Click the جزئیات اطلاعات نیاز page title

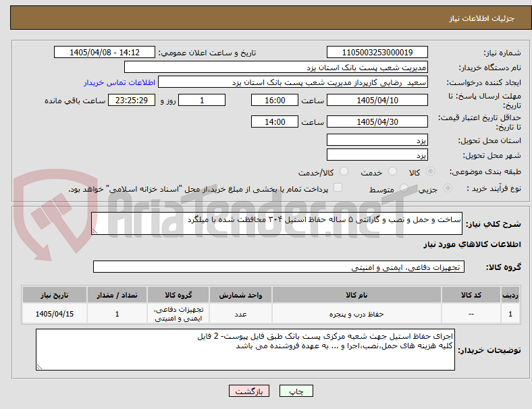tap(482, 18)
